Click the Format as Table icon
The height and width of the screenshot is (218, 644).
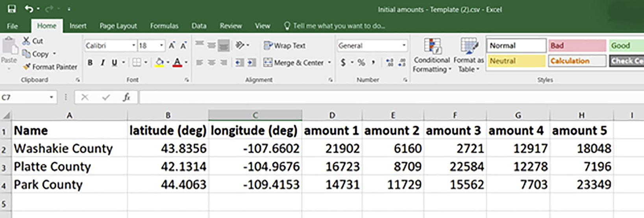click(468, 47)
